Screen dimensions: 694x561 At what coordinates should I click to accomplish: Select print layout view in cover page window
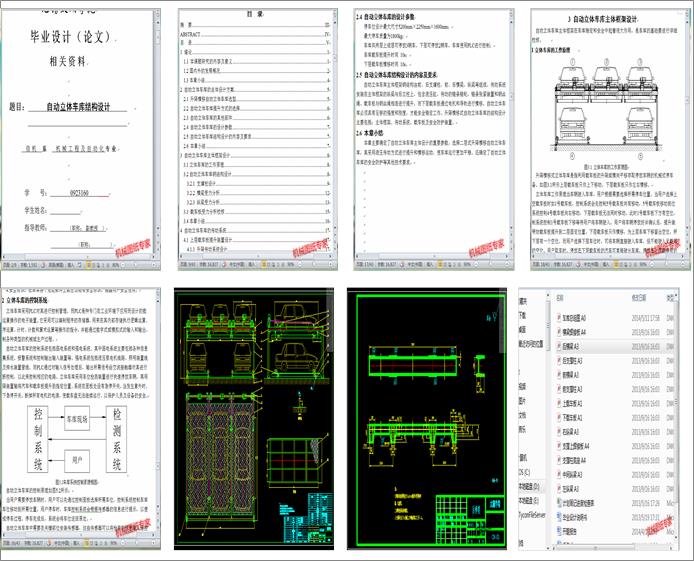[x=88, y=265]
